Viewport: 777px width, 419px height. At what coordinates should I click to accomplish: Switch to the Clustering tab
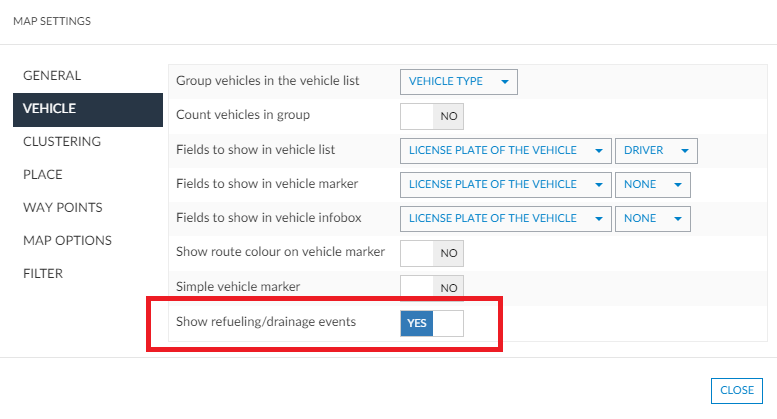pos(62,142)
